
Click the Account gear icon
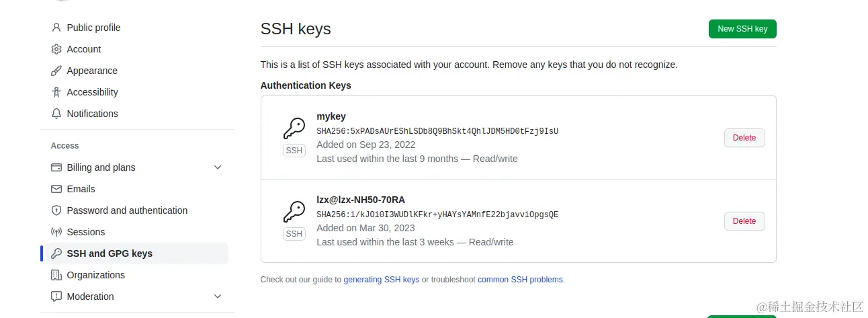(56, 49)
